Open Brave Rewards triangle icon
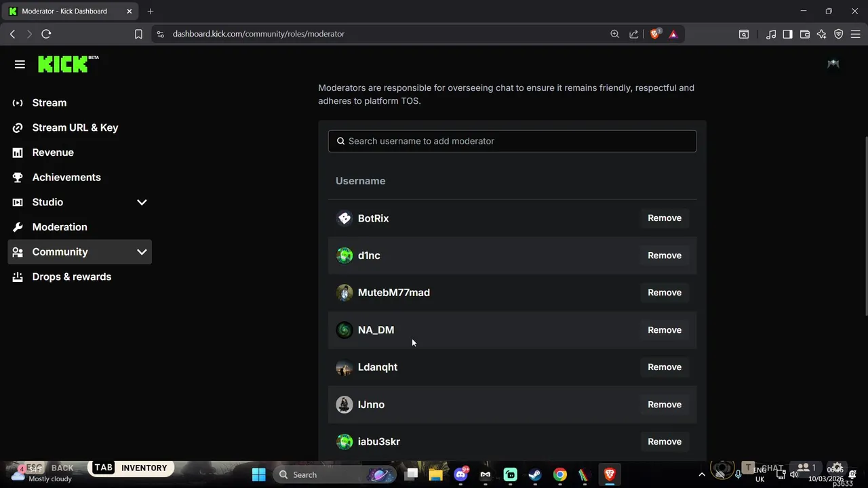This screenshot has height=488, width=868. click(x=673, y=34)
